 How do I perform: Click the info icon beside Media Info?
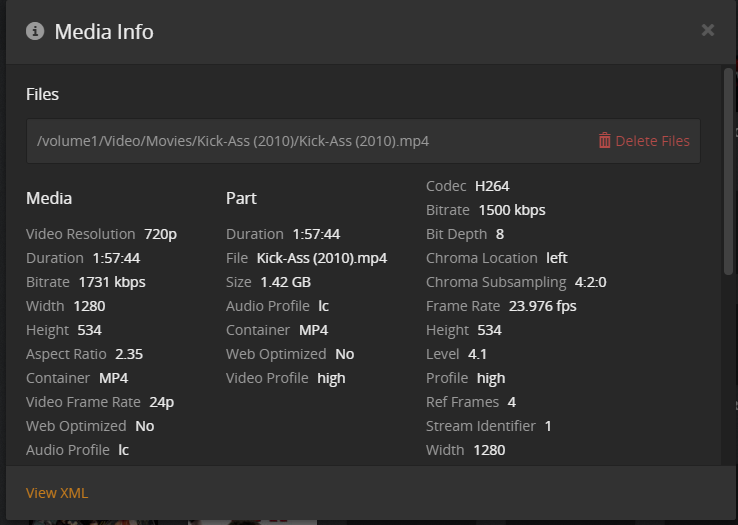pos(35,31)
